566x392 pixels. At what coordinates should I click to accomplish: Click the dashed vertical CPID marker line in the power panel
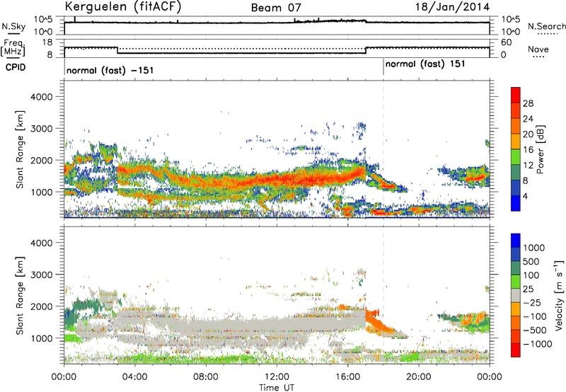click(x=383, y=149)
